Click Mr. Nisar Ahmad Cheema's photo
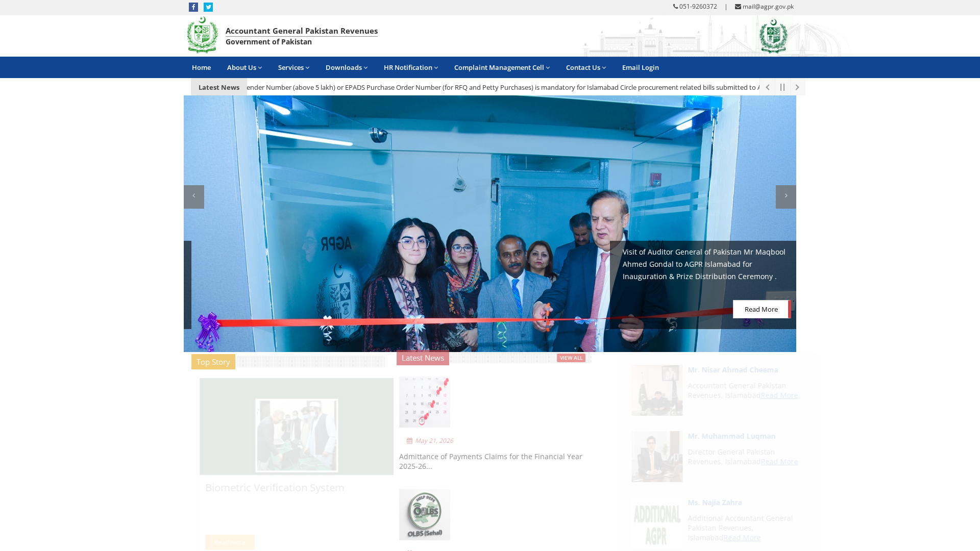The width and height of the screenshot is (980, 551). (x=657, y=390)
